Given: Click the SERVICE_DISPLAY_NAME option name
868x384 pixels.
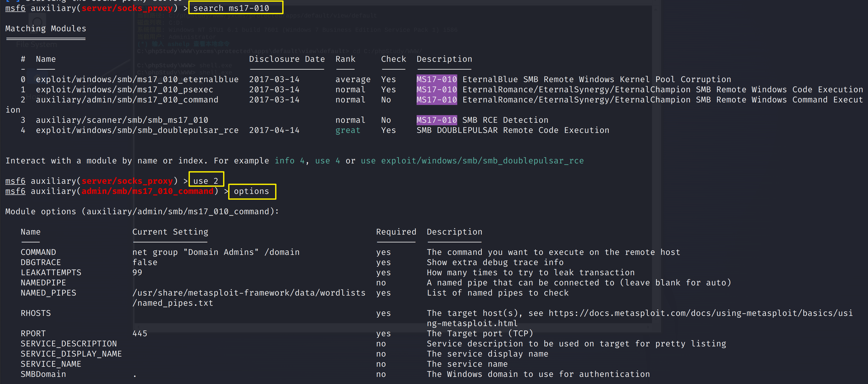Looking at the screenshot, I should click(x=71, y=354).
